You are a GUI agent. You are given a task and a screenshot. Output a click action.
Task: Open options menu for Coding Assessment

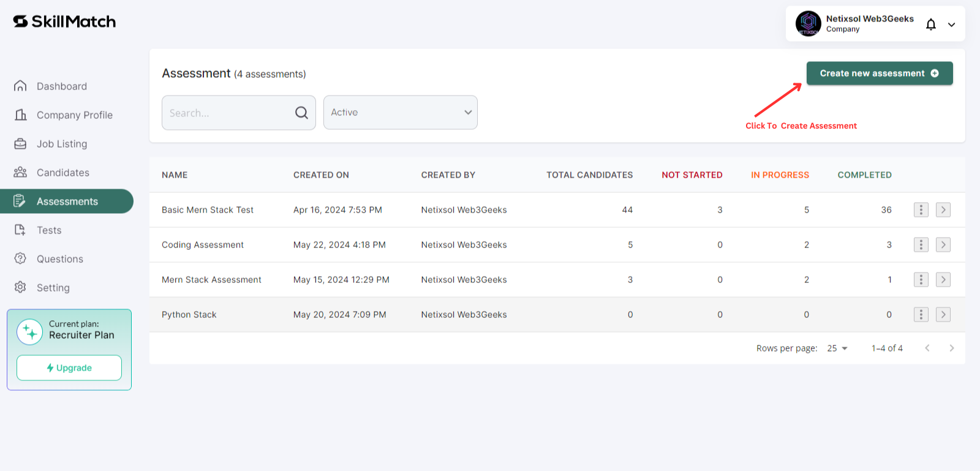(x=921, y=245)
